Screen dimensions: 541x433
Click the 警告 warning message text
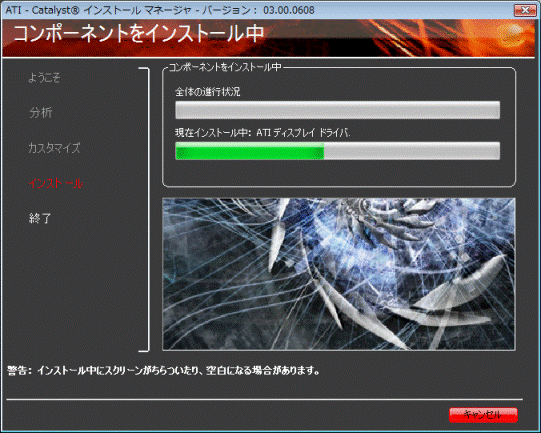point(163,371)
